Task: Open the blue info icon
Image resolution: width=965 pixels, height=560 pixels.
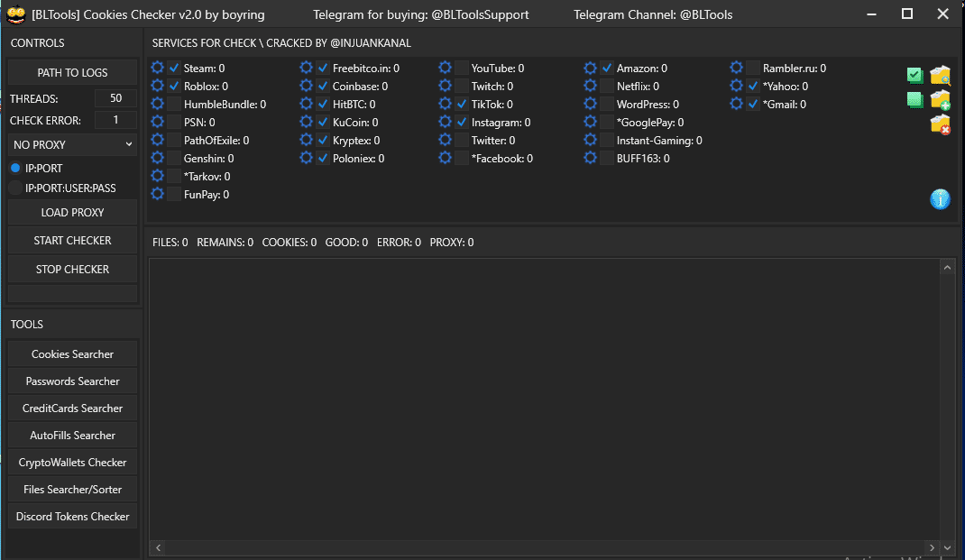Action: tap(940, 199)
